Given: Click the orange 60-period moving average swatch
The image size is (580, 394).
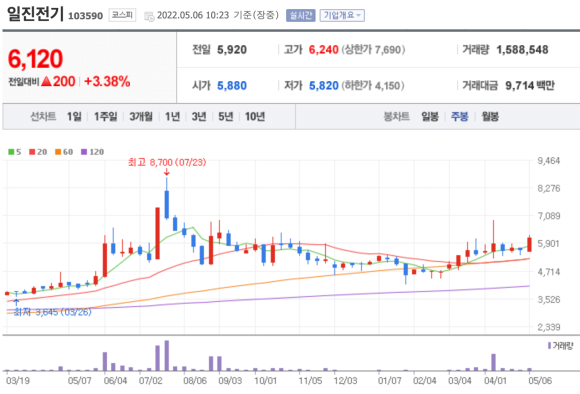Looking at the screenshot, I should point(58,152).
